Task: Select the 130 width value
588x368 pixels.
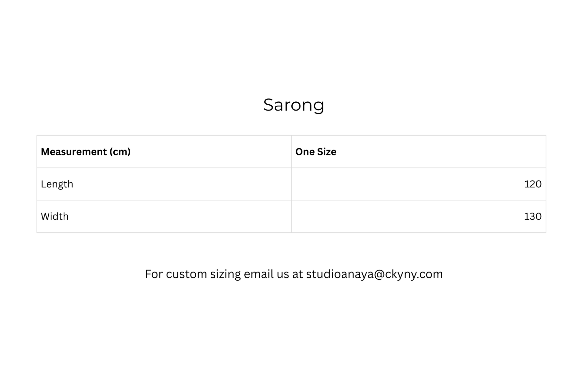Action: (533, 217)
